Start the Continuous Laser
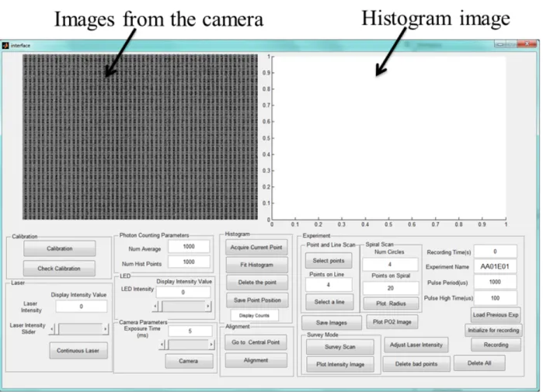 point(78,351)
